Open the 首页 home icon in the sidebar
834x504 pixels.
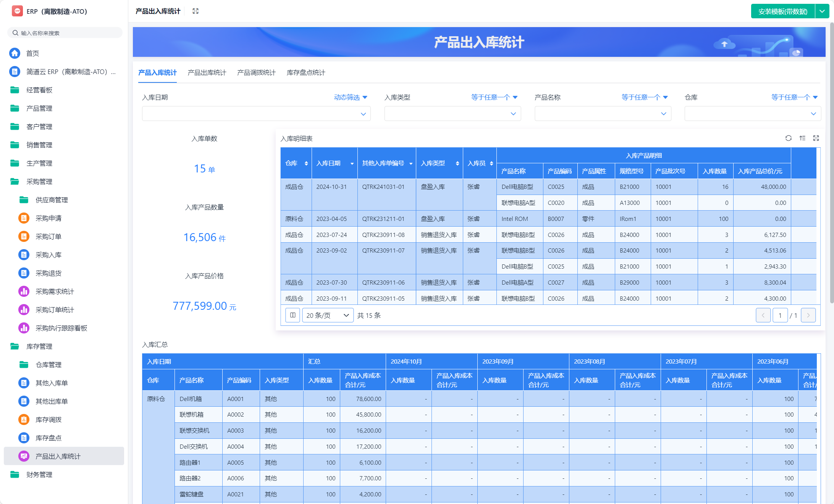pos(15,53)
